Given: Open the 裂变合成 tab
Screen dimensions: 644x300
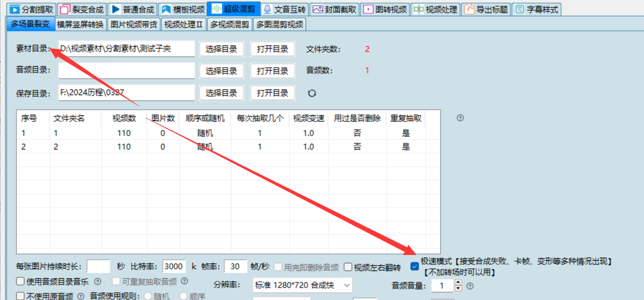Looking at the screenshot, I should pos(82,9).
